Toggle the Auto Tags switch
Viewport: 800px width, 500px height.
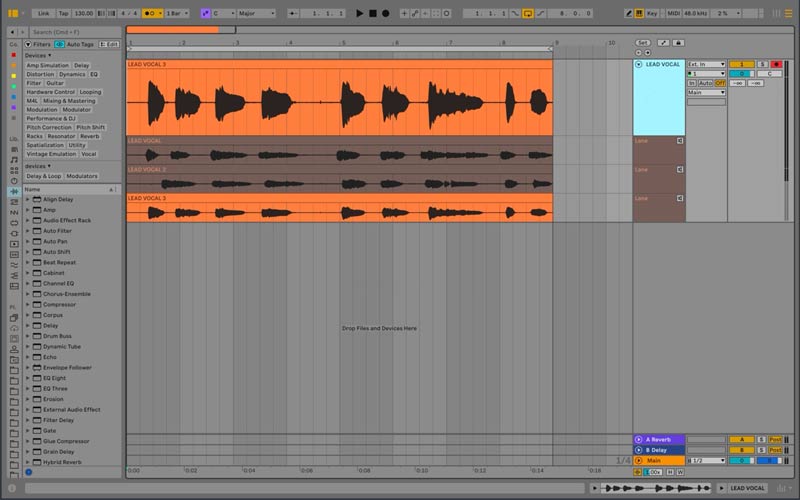click(60, 44)
